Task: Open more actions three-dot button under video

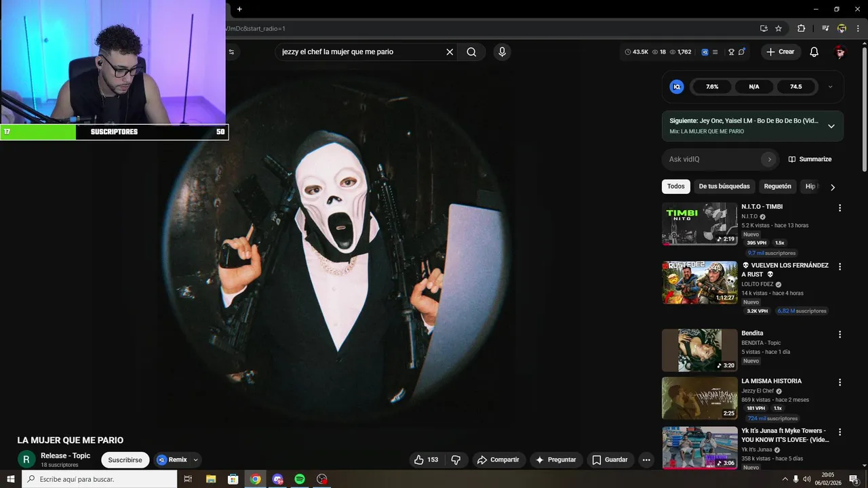Action: click(x=646, y=460)
